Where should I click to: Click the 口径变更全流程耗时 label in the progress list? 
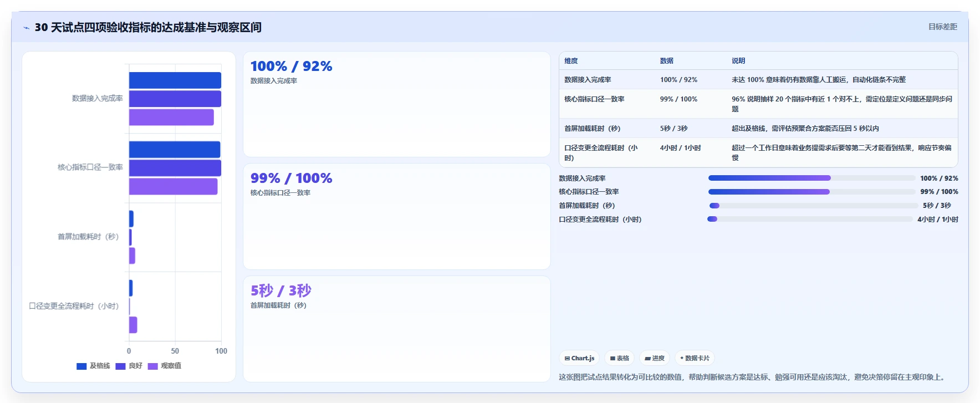pos(600,220)
